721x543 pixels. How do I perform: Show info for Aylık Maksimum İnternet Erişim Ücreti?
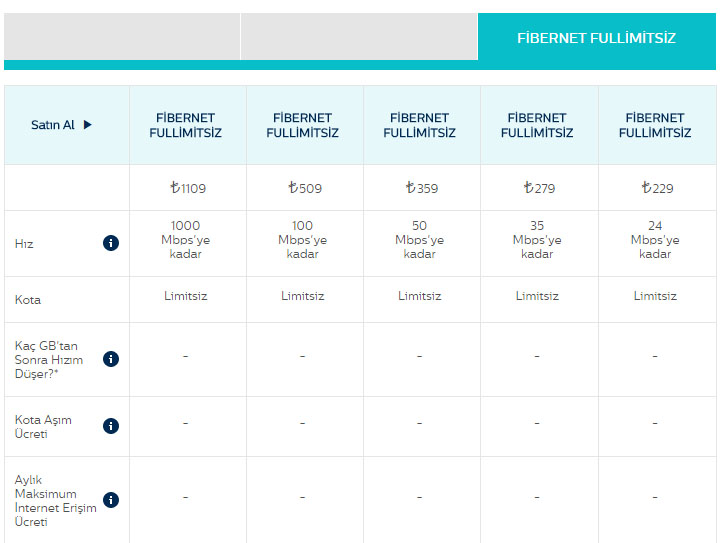[111, 500]
